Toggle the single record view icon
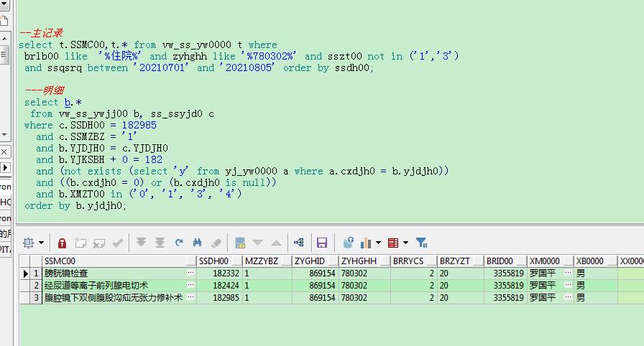This screenshot has width=644, height=346. (240, 243)
